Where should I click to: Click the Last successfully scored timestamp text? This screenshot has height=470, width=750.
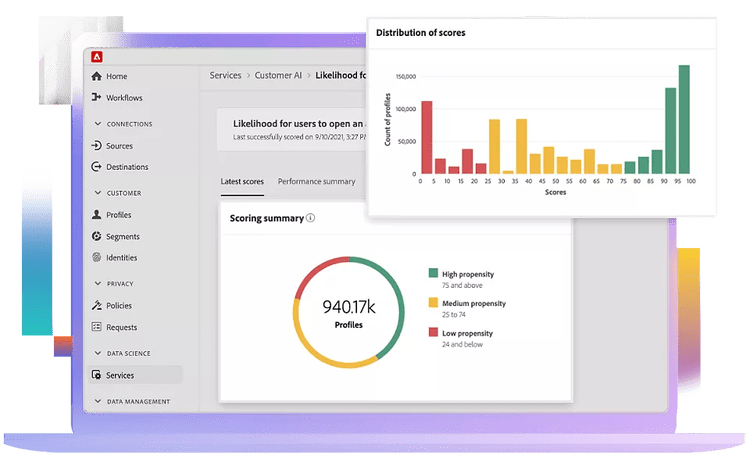pos(300,137)
